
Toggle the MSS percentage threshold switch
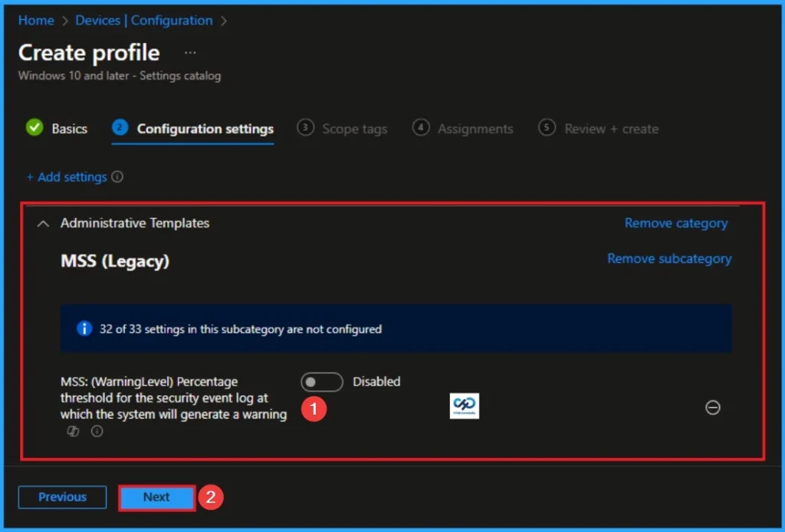point(321,382)
